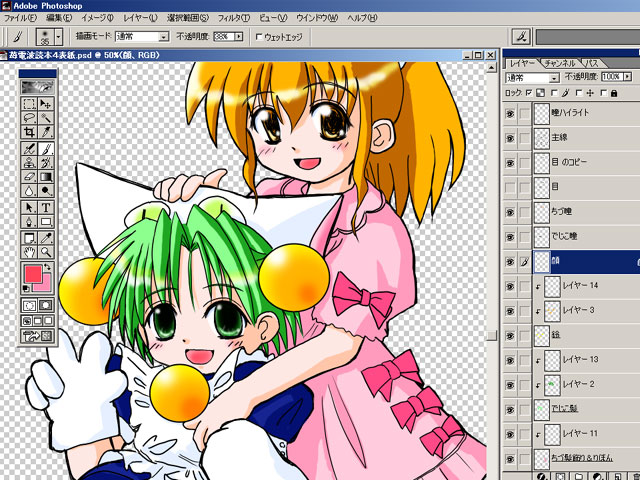Select the History Brush tool
This screenshot has width=640, height=480.
(x=46, y=163)
